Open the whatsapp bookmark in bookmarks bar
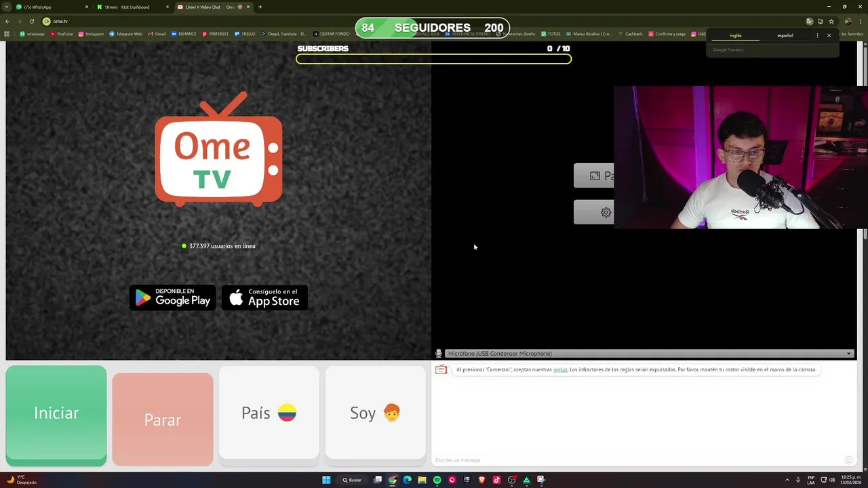 pyautogui.click(x=33, y=34)
